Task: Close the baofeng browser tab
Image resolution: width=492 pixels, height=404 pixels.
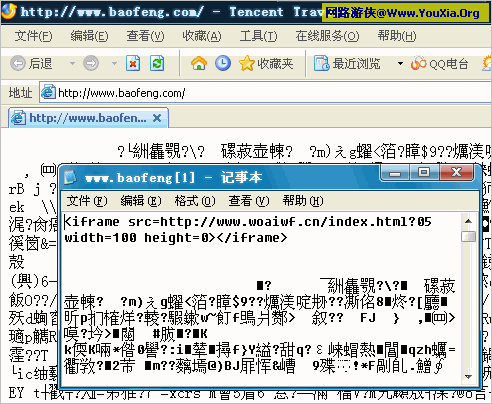Action: click(x=157, y=118)
